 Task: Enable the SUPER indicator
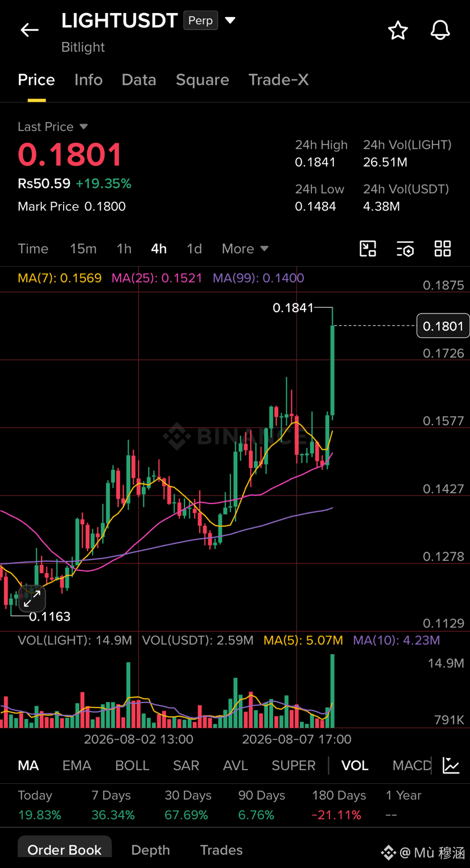pos(294,766)
